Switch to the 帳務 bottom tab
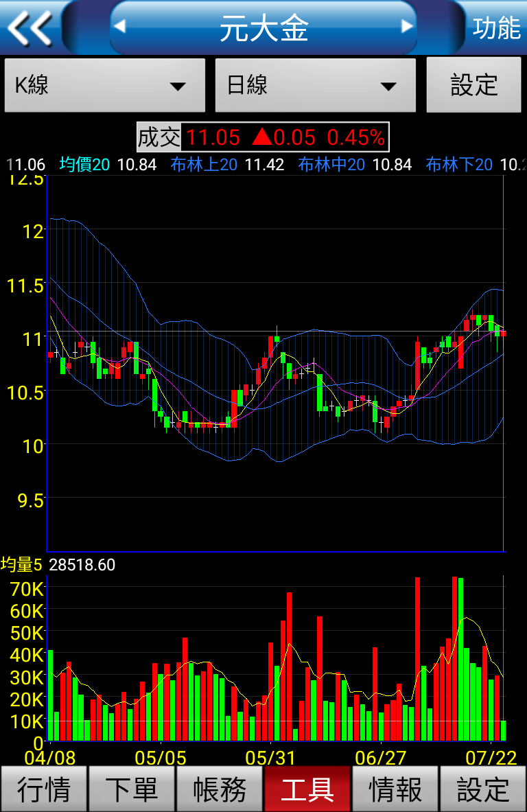Viewport: 527px width, 812px height. point(220,789)
